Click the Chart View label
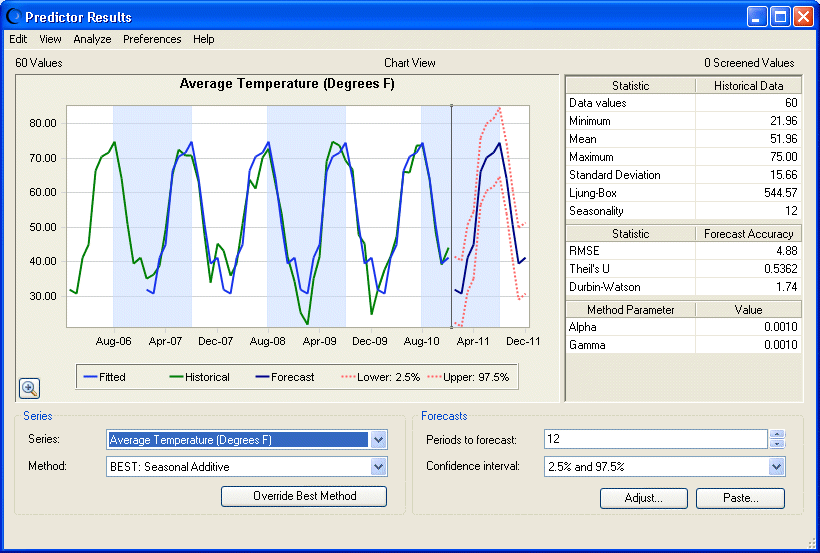The width and height of the screenshot is (820, 553). point(409,63)
